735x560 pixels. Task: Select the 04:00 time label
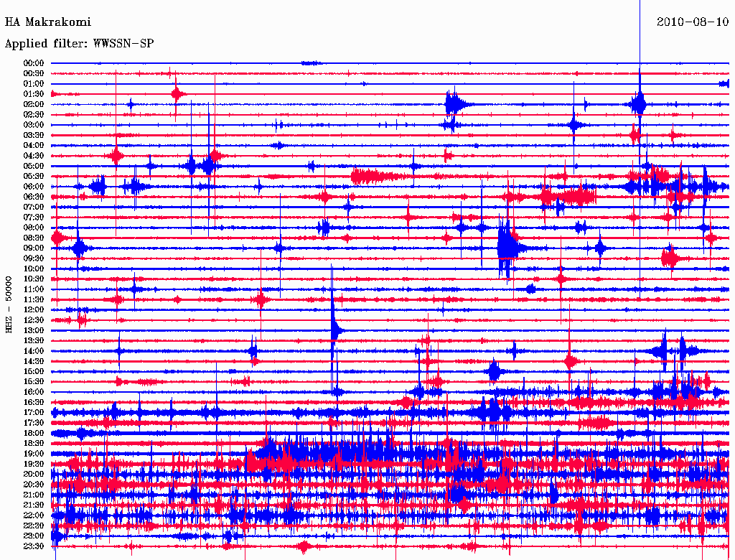[33, 146]
